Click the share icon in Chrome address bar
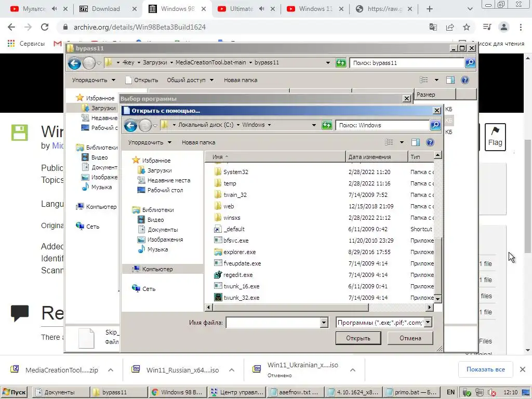The image size is (532, 399). pos(450,27)
